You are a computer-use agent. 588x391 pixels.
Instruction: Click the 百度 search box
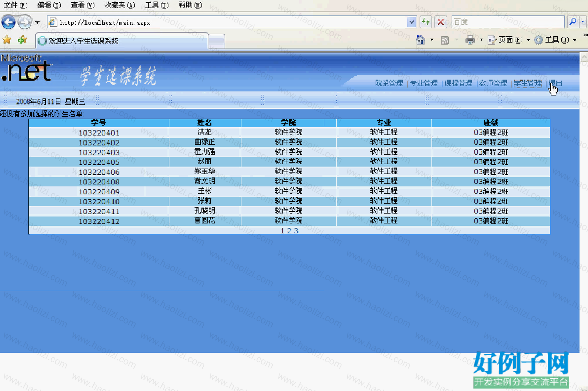click(508, 22)
